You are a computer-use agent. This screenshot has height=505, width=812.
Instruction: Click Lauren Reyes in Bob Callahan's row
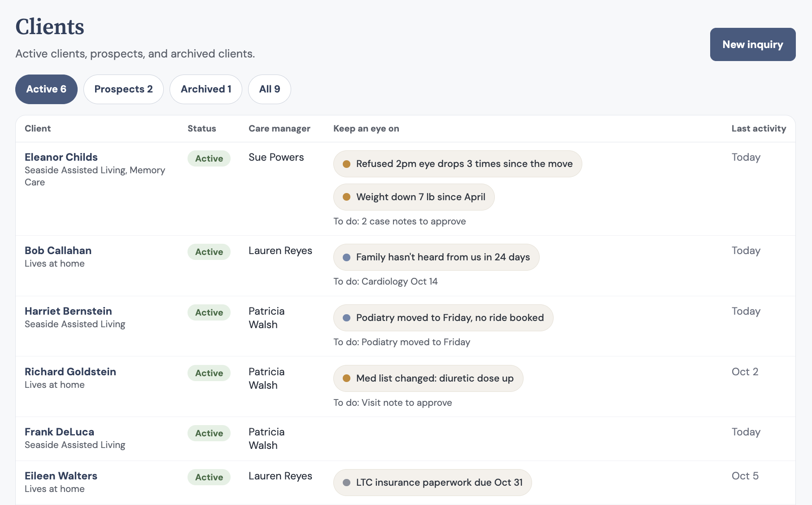280,250
